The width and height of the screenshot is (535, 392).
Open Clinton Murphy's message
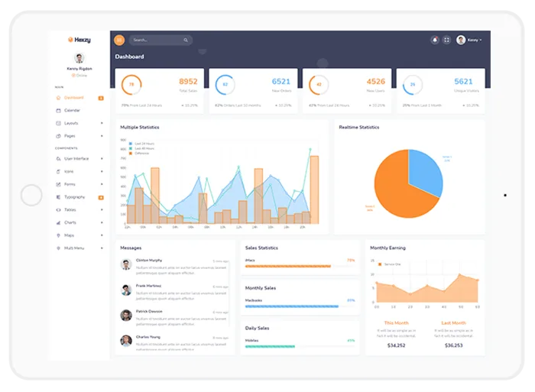[x=174, y=267]
